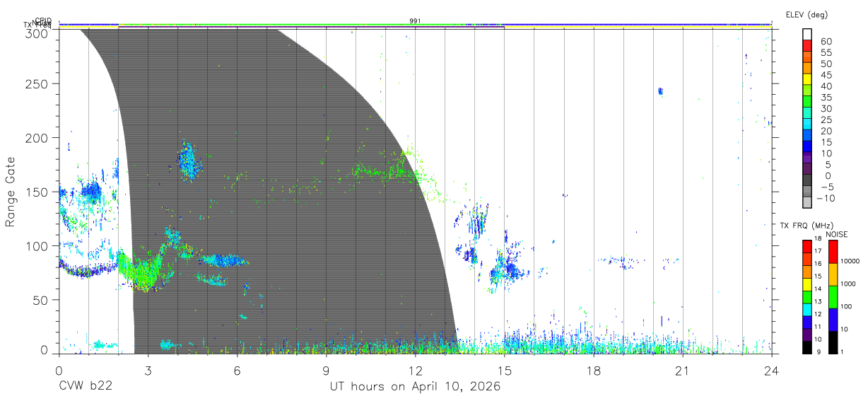Click the ELEV colorbar label '60'

click(825, 42)
